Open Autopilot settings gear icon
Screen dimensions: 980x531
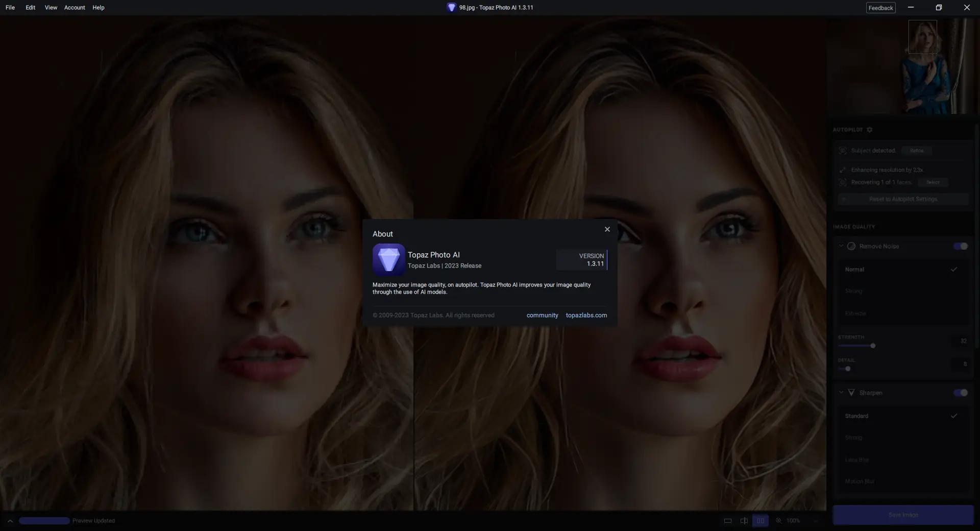click(x=869, y=130)
